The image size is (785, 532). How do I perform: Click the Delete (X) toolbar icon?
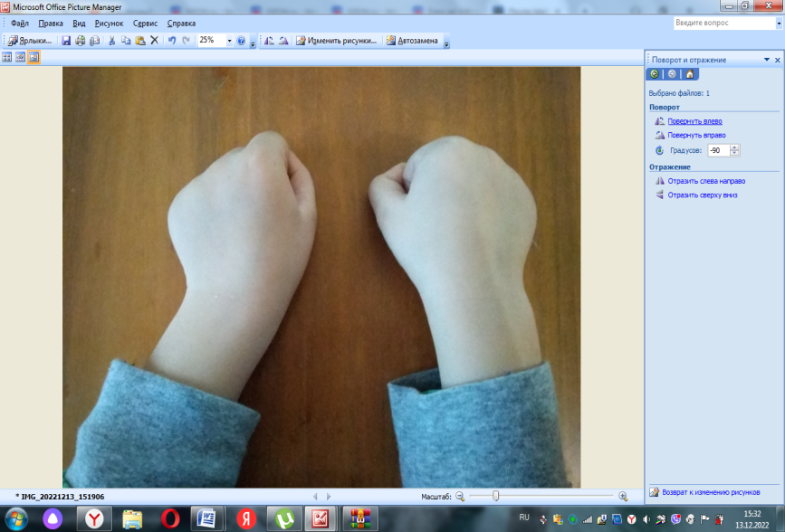pos(154,41)
